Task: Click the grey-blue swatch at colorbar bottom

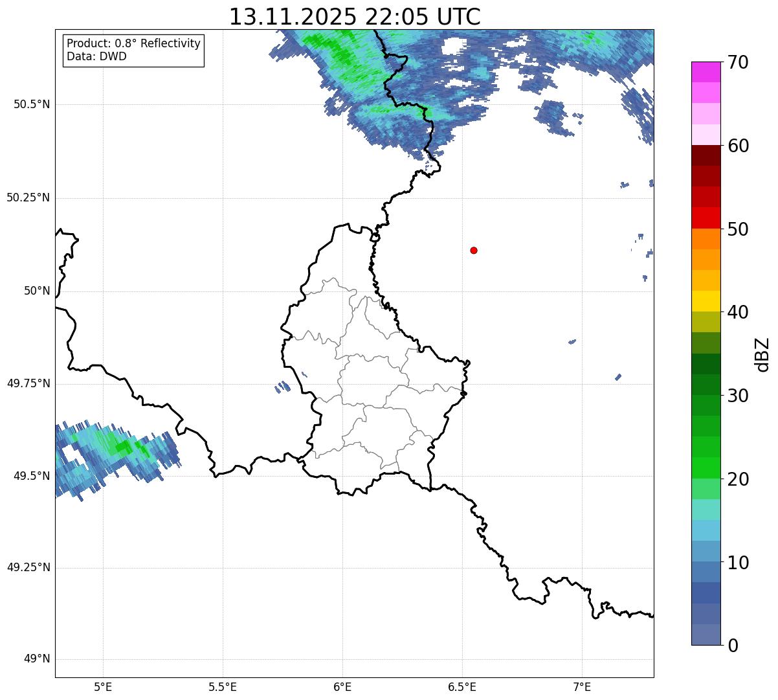Action: pyautogui.click(x=706, y=635)
